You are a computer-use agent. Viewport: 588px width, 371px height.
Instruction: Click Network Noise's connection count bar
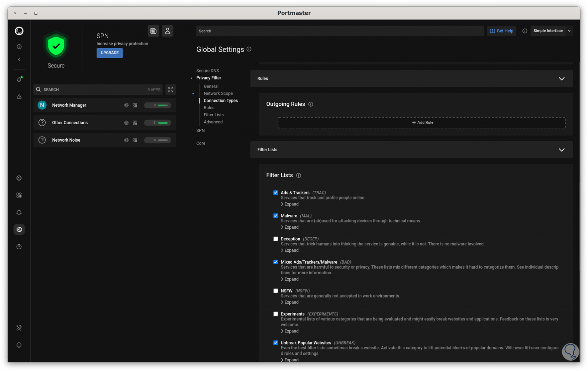(x=158, y=140)
